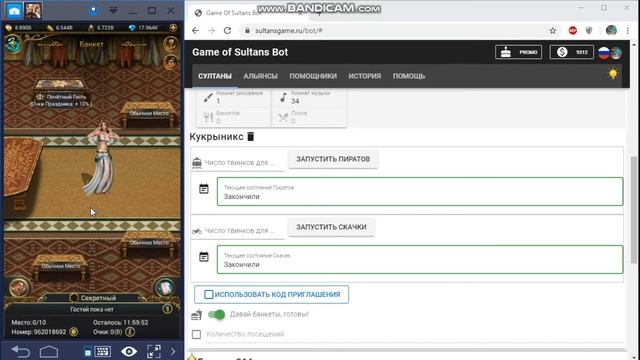The image size is (640, 360).
Task: Open the balance 9312 coin button
Action: point(571,52)
